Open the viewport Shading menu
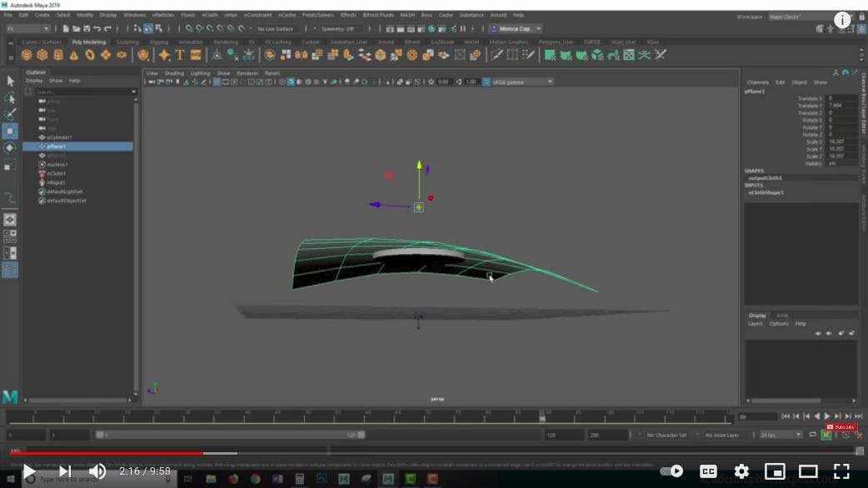This screenshot has width=868, height=488. pyautogui.click(x=174, y=73)
